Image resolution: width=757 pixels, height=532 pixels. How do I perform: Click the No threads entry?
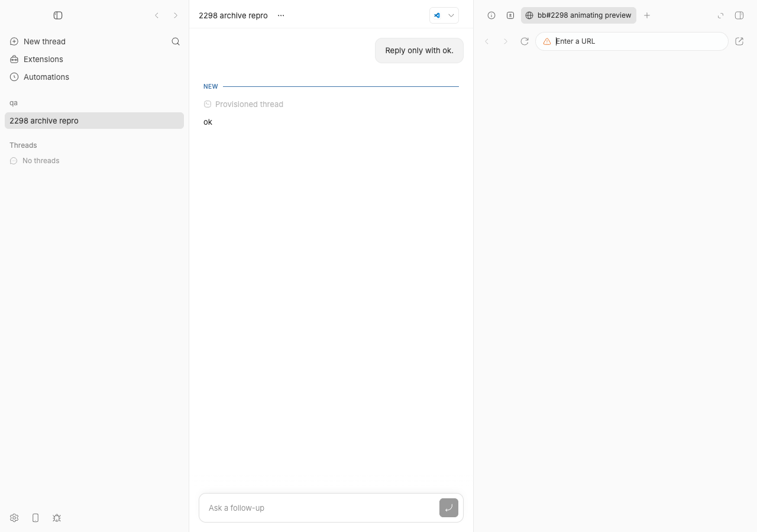click(35, 161)
